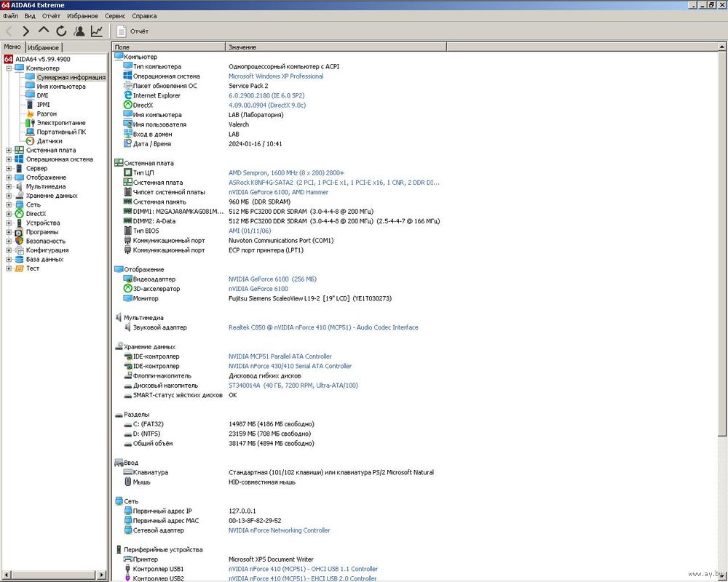The image size is (728, 582).
Task: Expand the Тест tree node
Action: (9, 268)
